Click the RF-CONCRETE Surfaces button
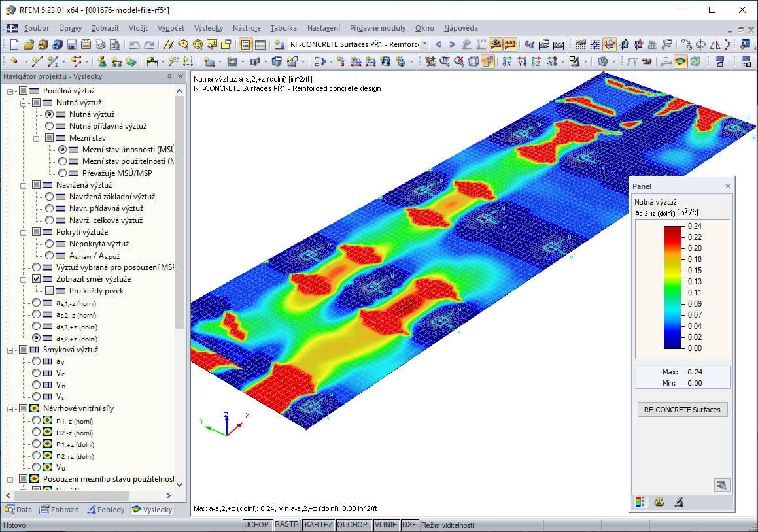Viewport: 758px width, 532px height. [x=682, y=410]
